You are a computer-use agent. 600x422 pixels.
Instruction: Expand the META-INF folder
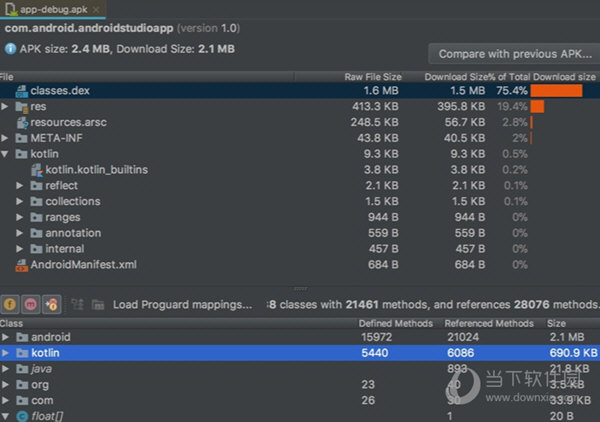(5, 138)
